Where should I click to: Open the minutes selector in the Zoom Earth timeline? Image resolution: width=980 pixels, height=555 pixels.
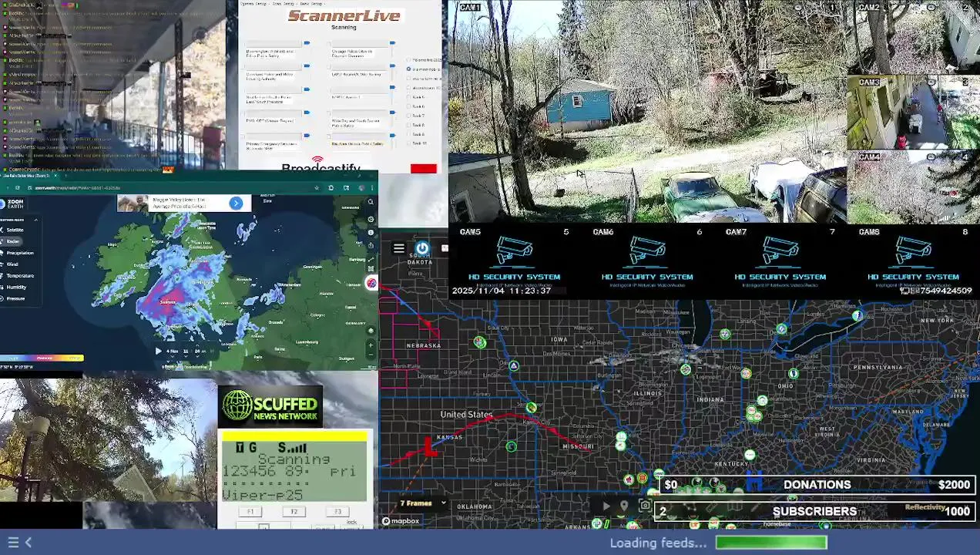pyautogui.click(x=198, y=351)
